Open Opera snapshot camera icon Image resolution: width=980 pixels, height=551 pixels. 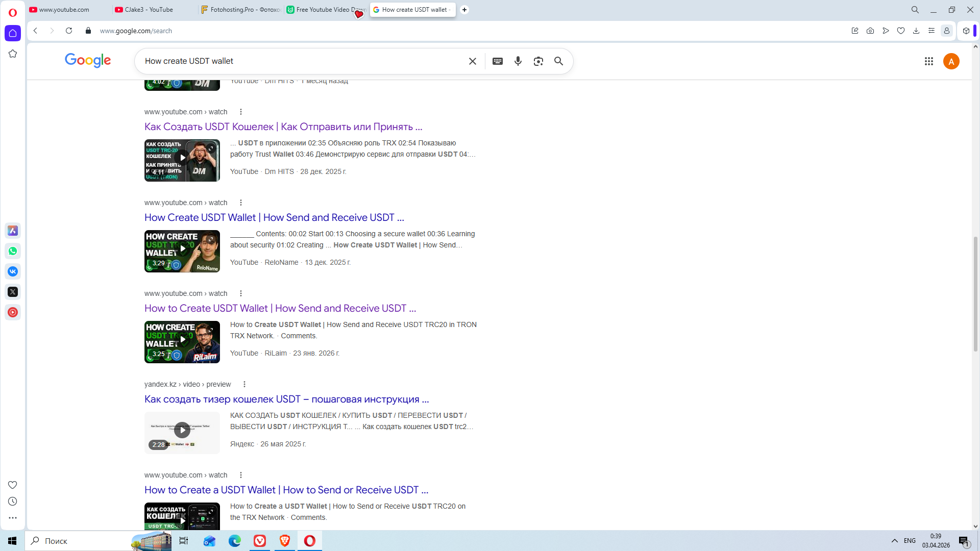pos(870,31)
